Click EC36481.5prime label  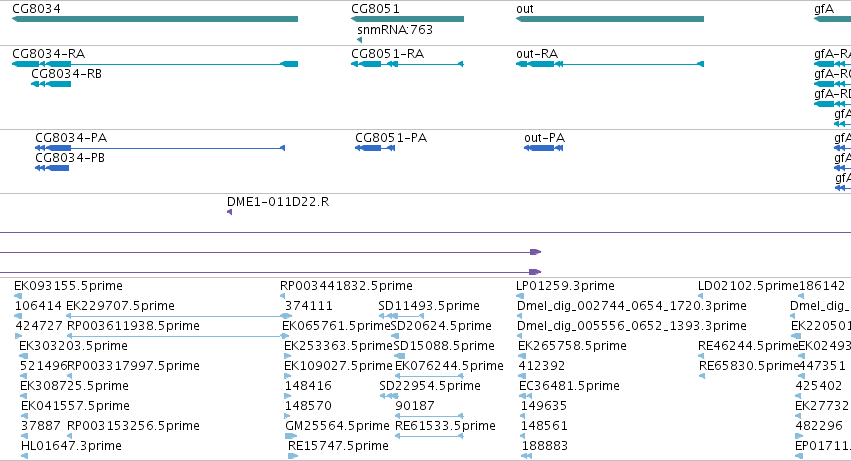pos(569,386)
